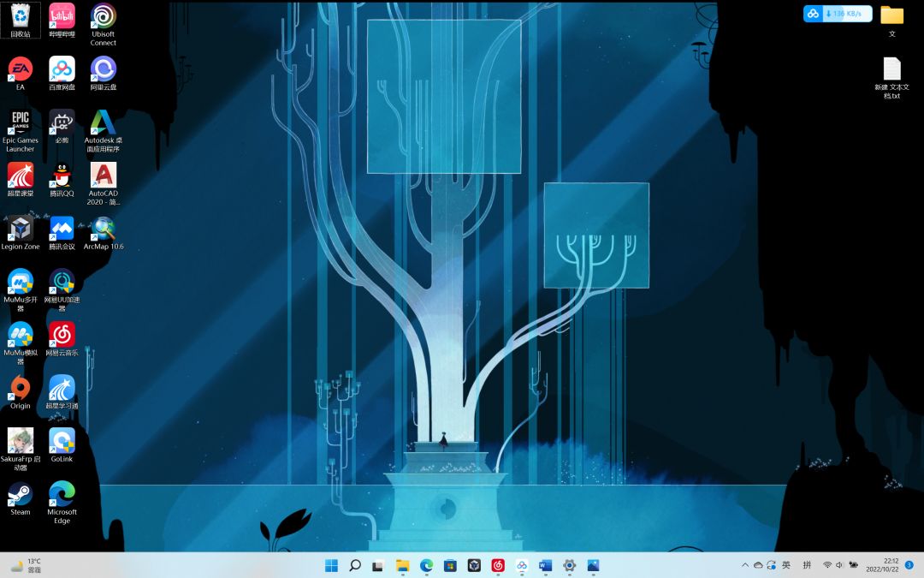Click the OneDrive cloud tray icon
Viewport: 924px width, 578px height.
pos(758,565)
